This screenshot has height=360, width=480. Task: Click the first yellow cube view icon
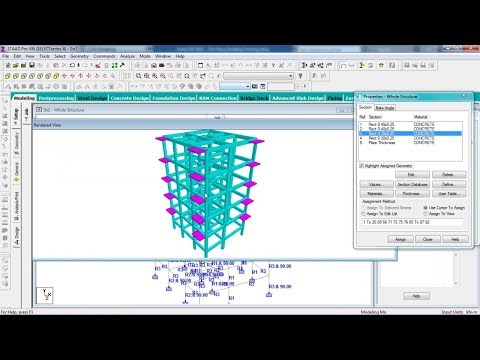point(7,76)
